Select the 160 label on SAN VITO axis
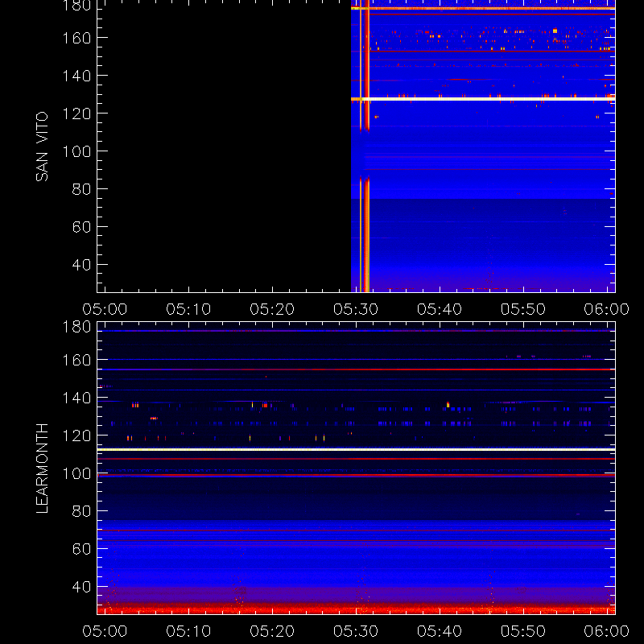Image resolution: width=644 pixels, height=644 pixels. click(x=76, y=38)
